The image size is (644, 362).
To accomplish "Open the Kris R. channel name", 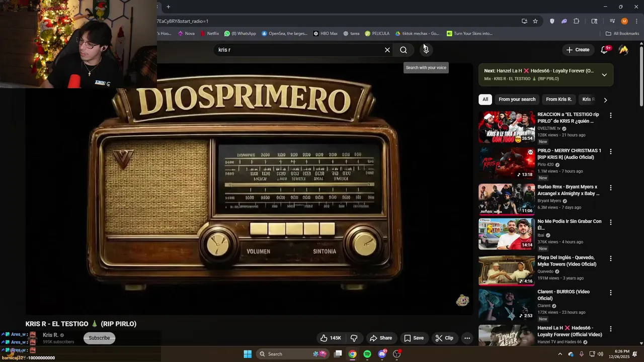I will (x=50, y=335).
